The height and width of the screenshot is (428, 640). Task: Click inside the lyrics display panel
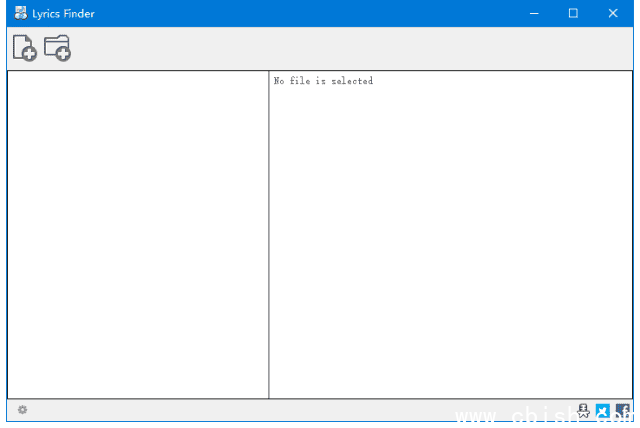[x=450, y=240]
